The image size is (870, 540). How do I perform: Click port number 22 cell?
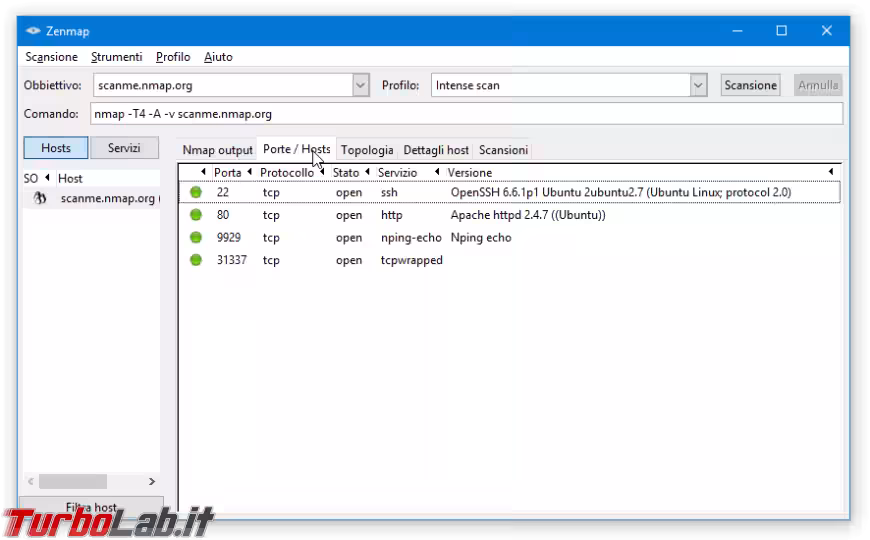coord(223,192)
